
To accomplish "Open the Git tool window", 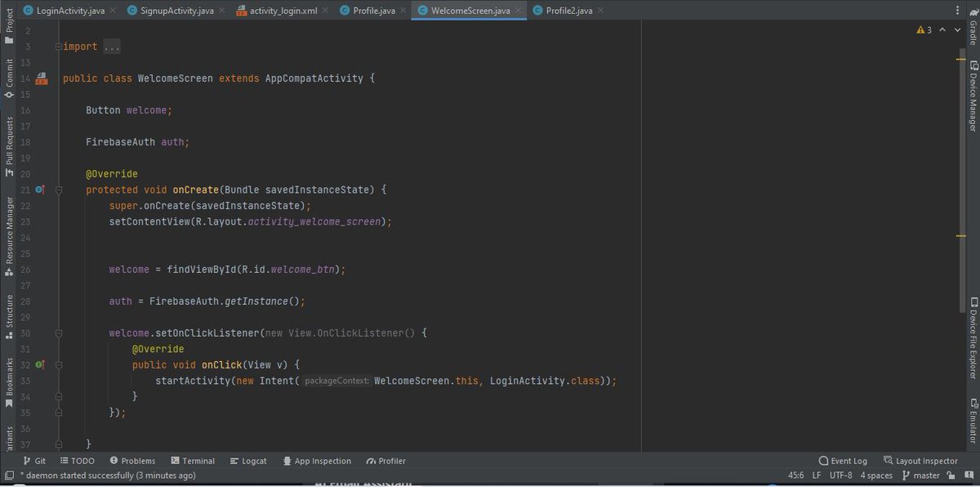I will pyautogui.click(x=34, y=461).
